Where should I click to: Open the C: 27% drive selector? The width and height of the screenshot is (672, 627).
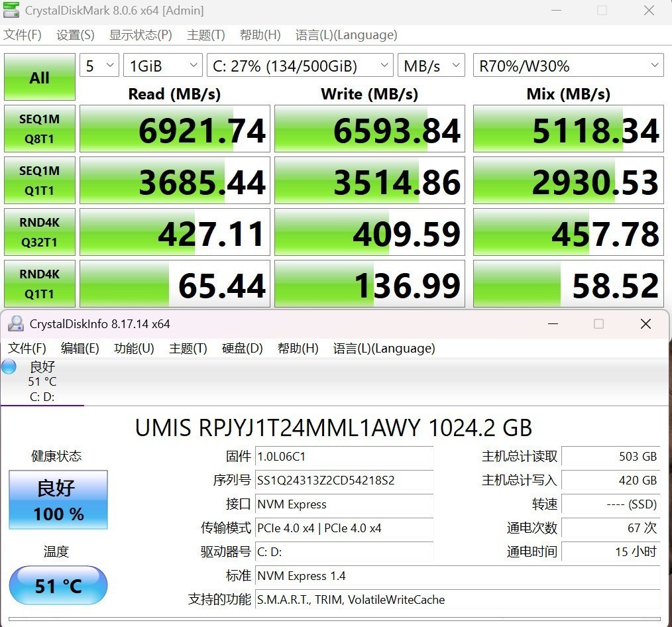coord(300,66)
